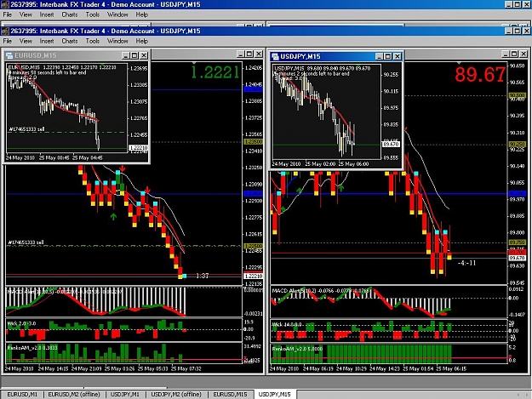Switch to the EURUSD,M15 bottom tab
Image resolution: width=532 pixels, height=399 pixels.
click(230, 394)
